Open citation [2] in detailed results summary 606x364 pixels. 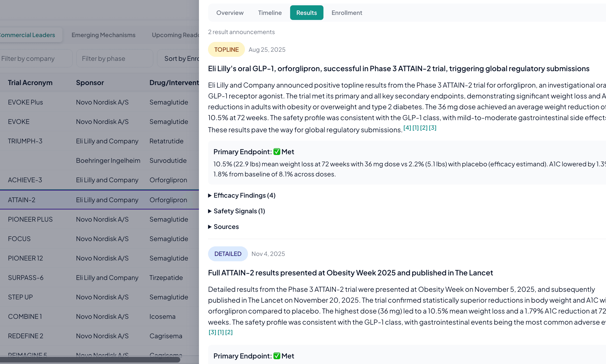pyautogui.click(x=229, y=332)
